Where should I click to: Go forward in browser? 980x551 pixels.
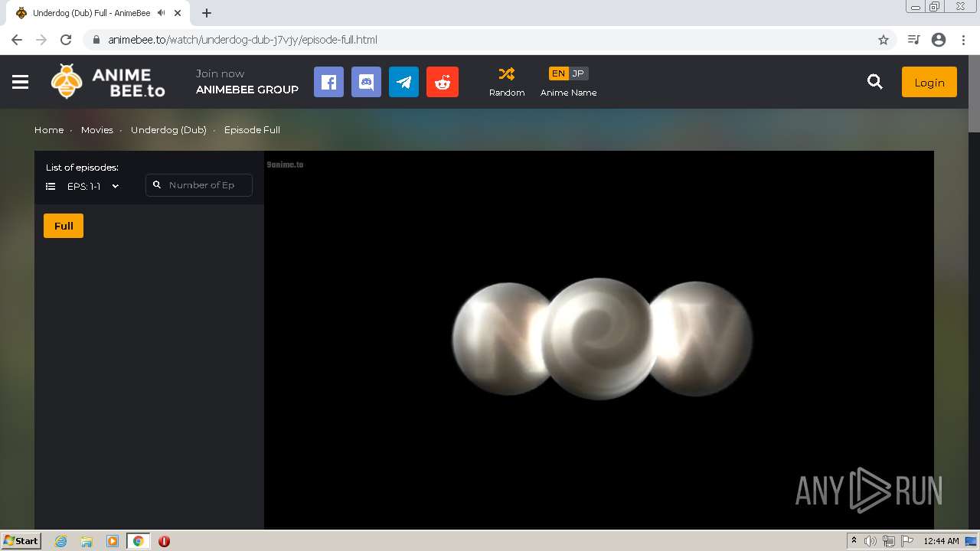click(x=41, y=40)
